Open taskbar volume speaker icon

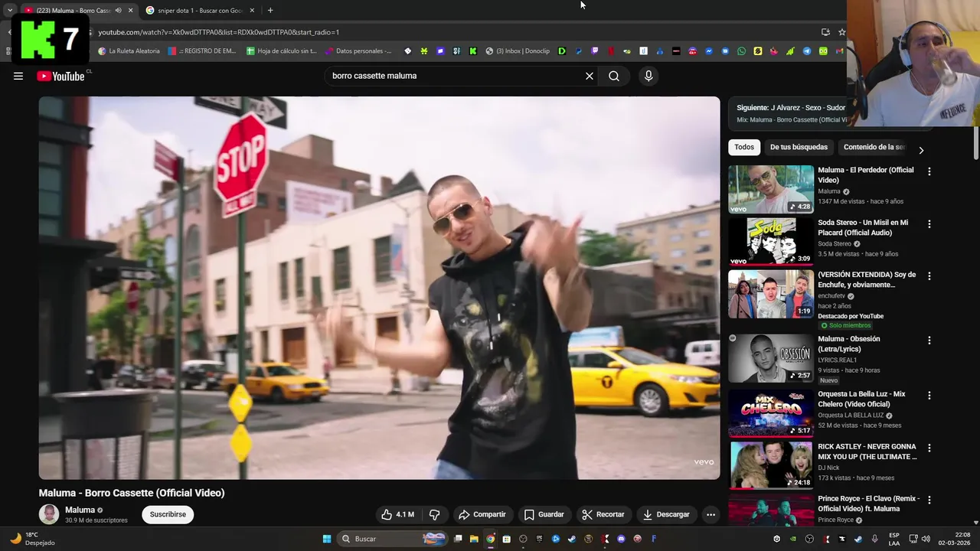pyautogui.click(x=926, y=539)
